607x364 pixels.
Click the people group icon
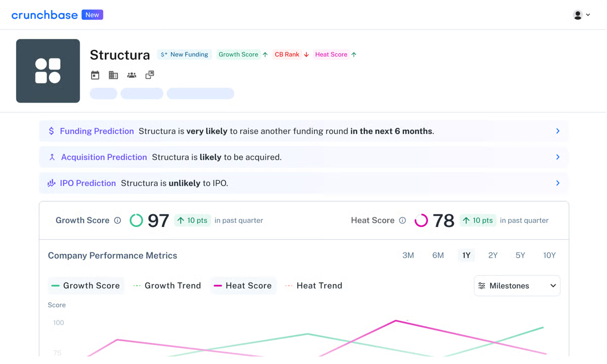pos(132,75)
